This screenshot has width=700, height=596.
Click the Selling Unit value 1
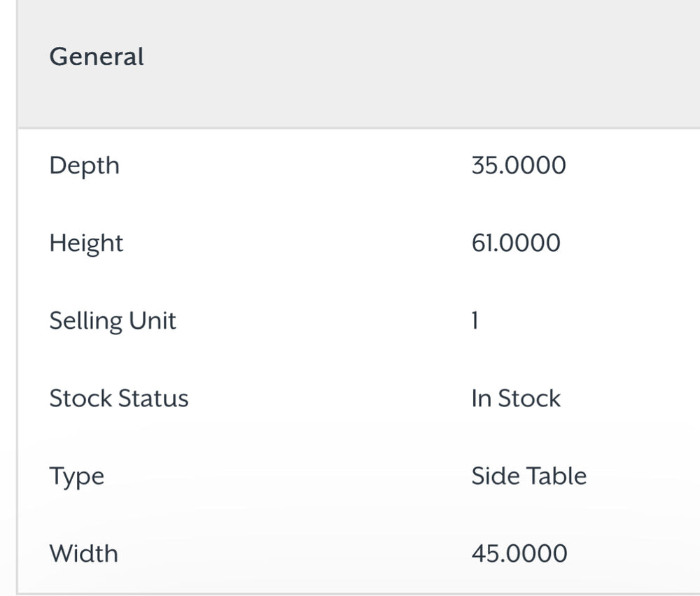475,321
